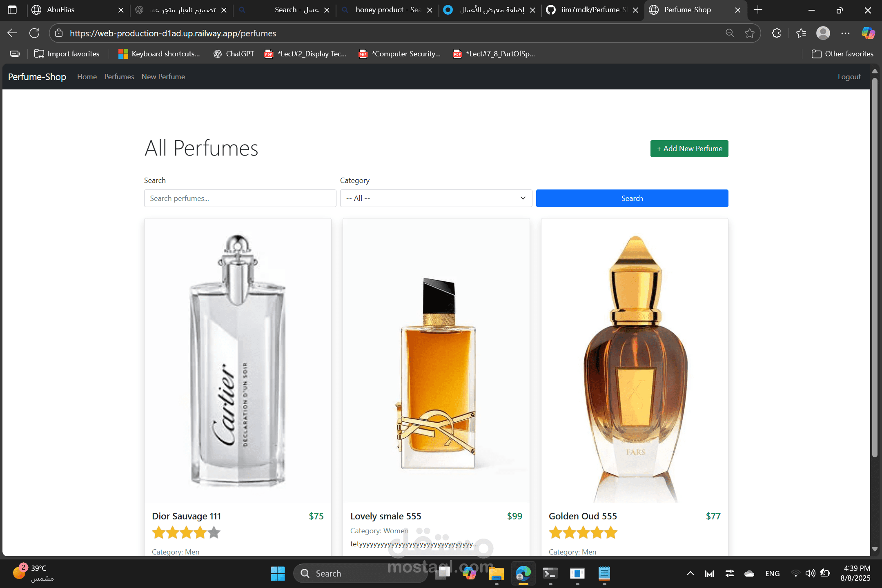Open the ChatGPT bookmark

pos(234,54)
